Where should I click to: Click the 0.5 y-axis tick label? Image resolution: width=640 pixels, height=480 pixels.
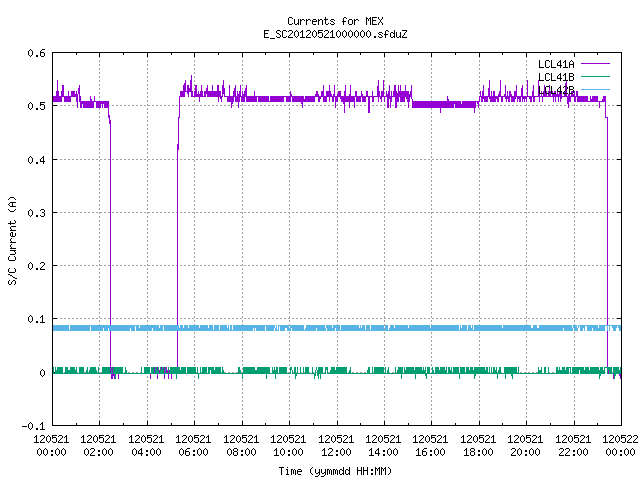pyautogui.click(x=36, y=106)
